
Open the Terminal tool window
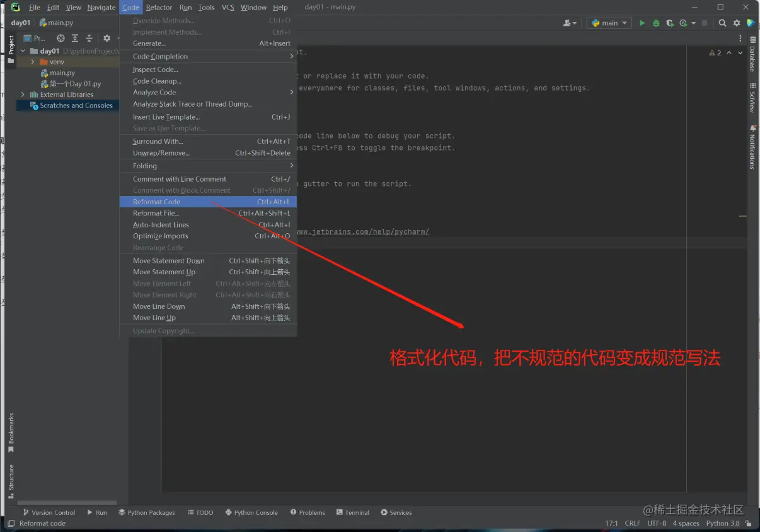click(x=353, y=512)
